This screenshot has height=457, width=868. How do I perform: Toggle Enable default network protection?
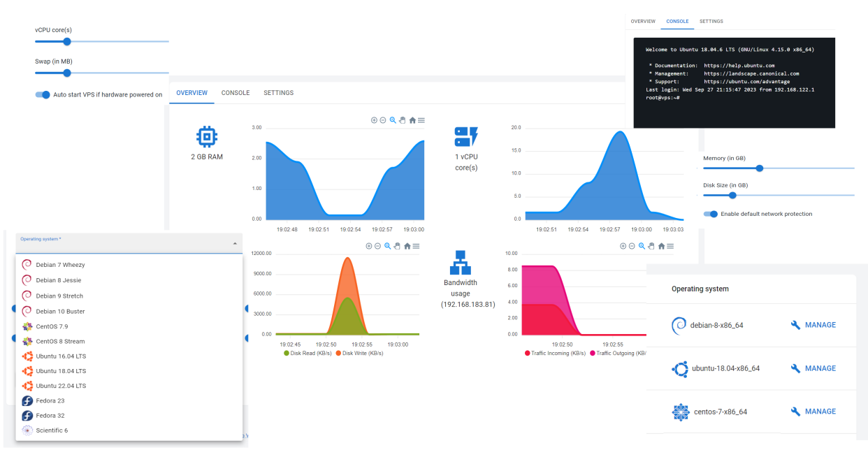click(x=711, y=214)
